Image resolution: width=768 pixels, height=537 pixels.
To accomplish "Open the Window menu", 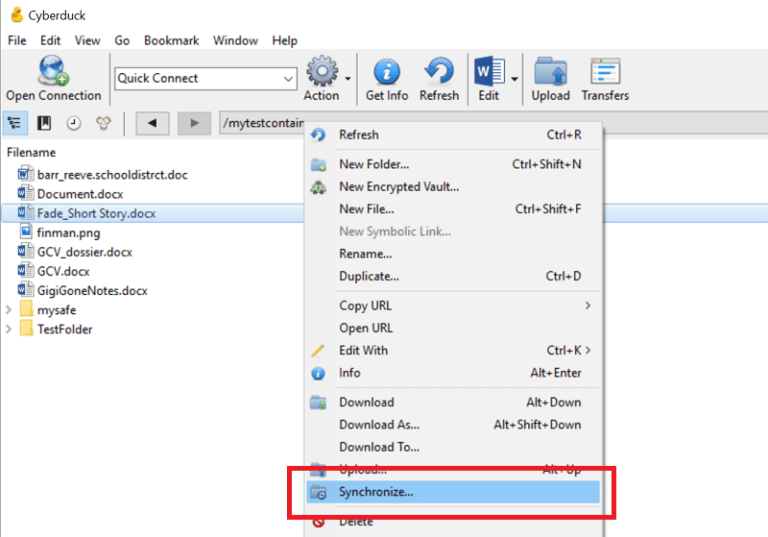I will pyautogui.click(x=235, y=40).
